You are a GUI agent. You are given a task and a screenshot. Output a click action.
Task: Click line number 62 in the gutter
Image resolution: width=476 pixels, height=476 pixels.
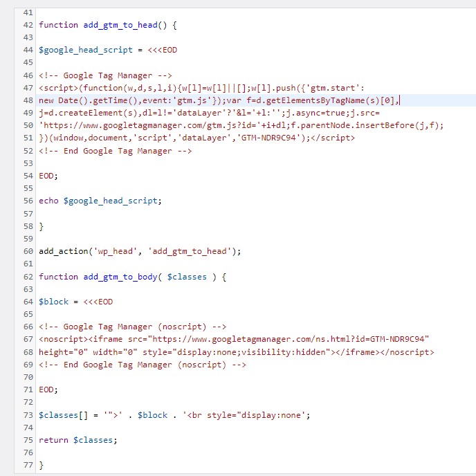[x=28, y=277]
